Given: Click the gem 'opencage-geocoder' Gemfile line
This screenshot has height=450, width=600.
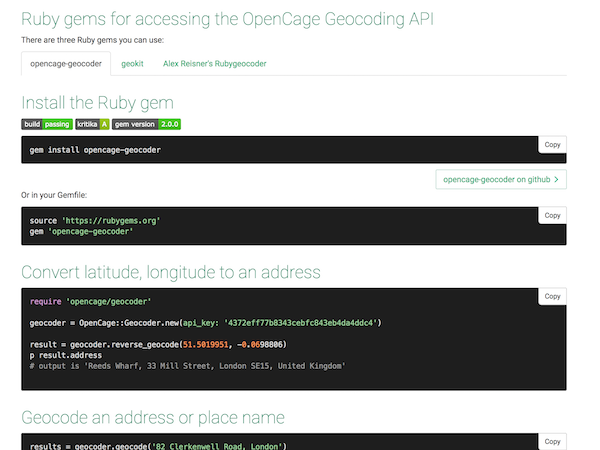Looking at the screenshot, I should tap(81, 232).
